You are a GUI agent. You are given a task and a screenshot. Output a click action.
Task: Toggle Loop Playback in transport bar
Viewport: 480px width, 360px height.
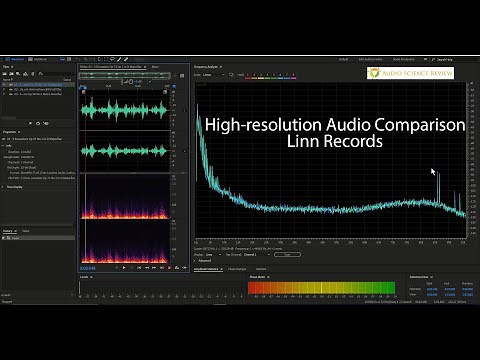click(x=177, y=268)
